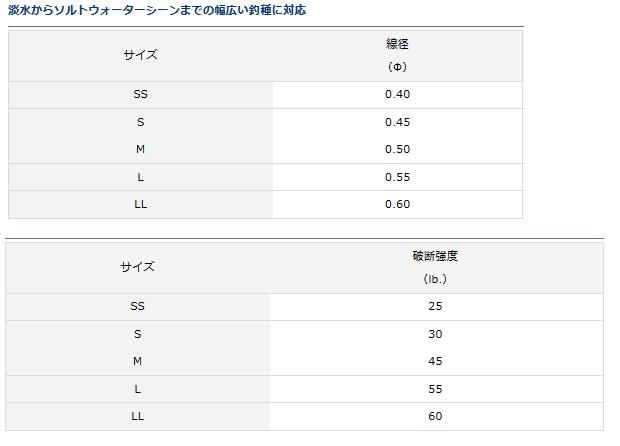
Task: Select the SS size cell in the 線径 table
Action: (140, 94)
